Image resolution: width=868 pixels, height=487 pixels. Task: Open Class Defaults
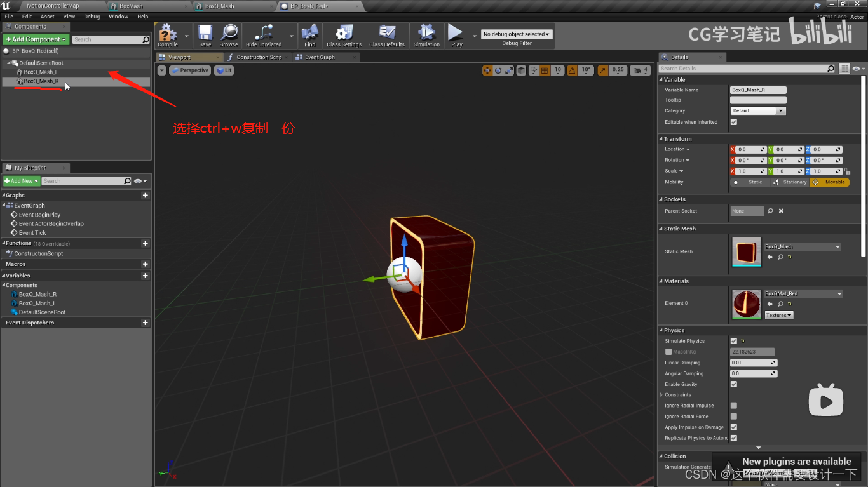pos(387,36)
